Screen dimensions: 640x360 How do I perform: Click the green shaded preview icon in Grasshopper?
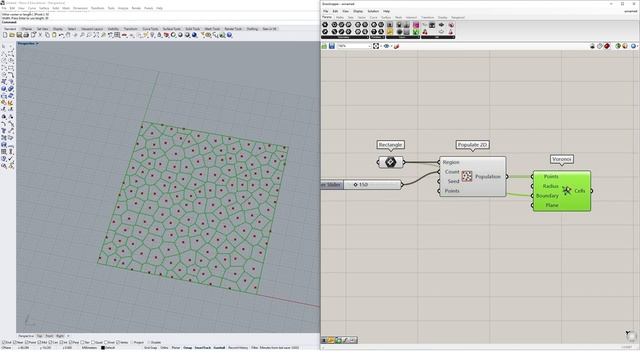point(618,46)
